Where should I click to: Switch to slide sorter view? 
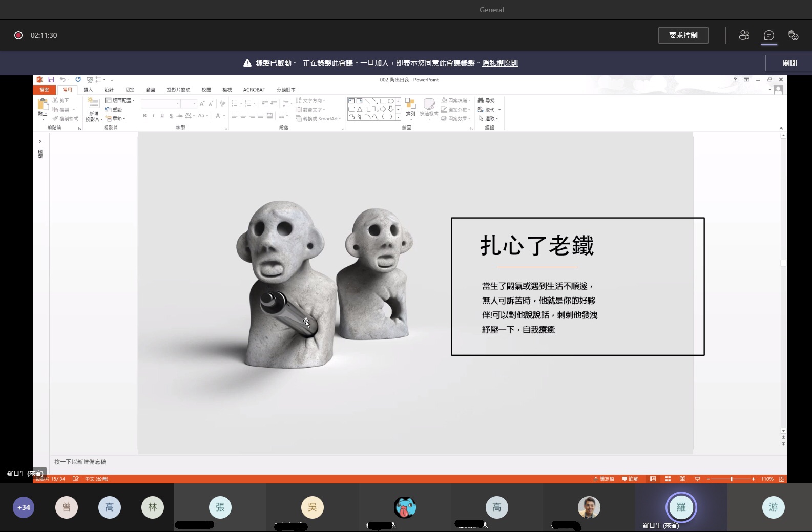668,479
